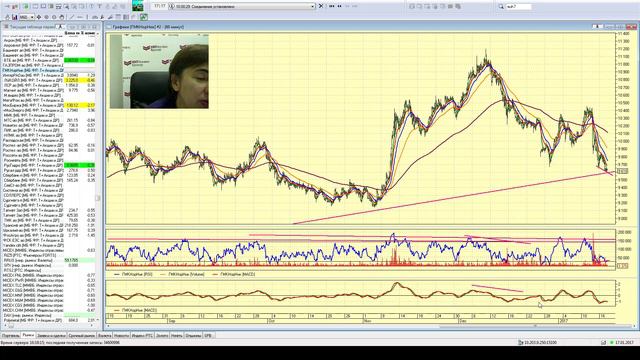Open the Опционы tab
The width and height of the screenshot is (640, 360).
(x=193, y=336)
